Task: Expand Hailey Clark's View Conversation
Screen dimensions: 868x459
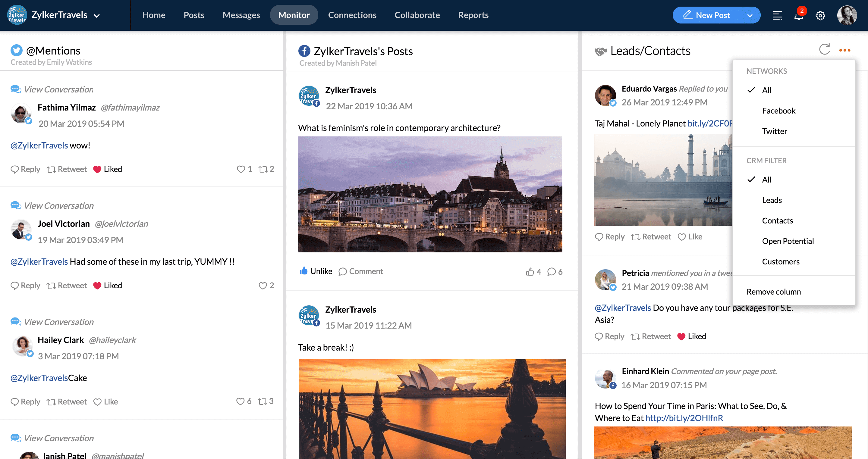Action: point(52,322)
